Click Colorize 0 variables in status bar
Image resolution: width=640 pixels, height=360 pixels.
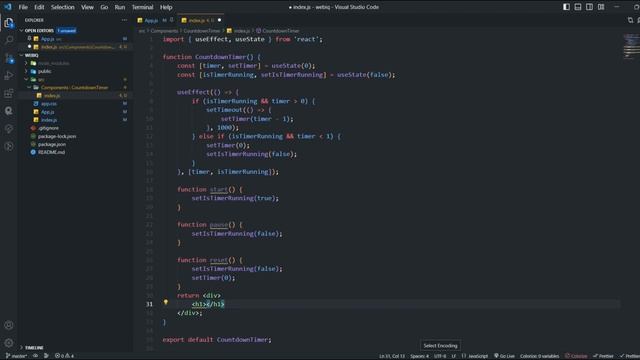tap(539, 356)
